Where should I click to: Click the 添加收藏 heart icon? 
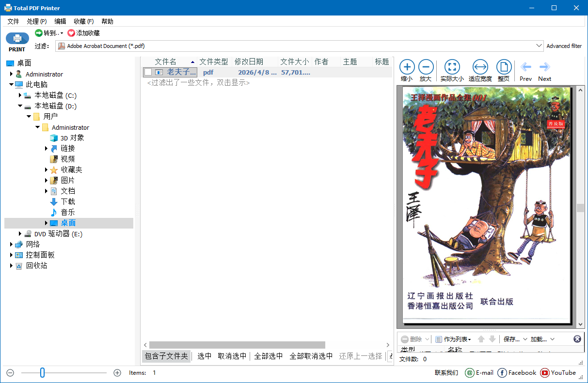tap(71, 33)
